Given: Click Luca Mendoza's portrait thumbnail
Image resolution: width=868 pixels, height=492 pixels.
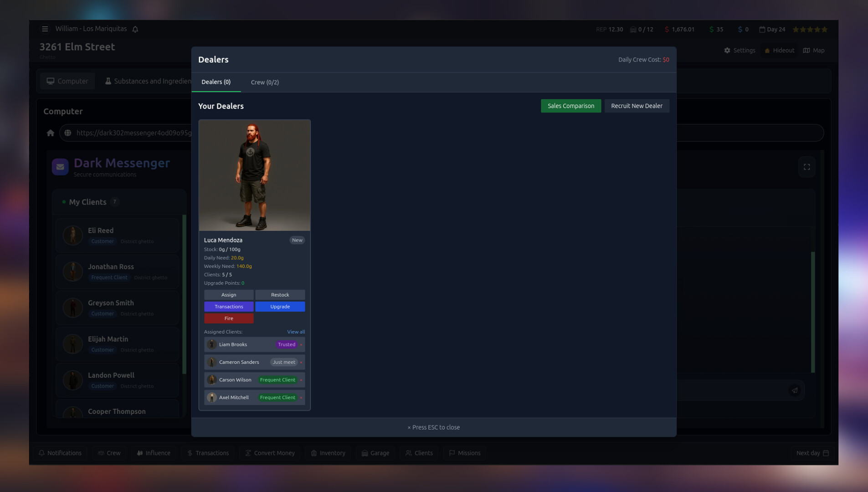Looking at the screenshot, I should coord(254,175).
